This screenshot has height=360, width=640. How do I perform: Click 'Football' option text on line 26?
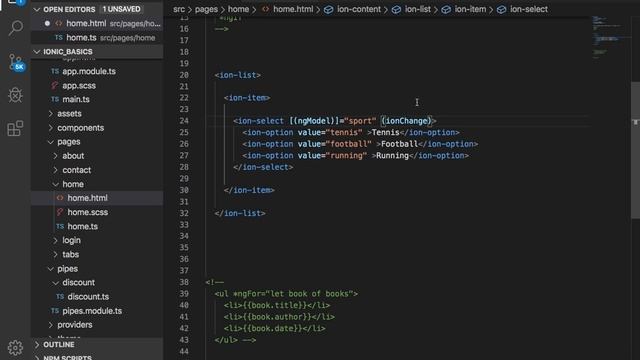point(399,144)
